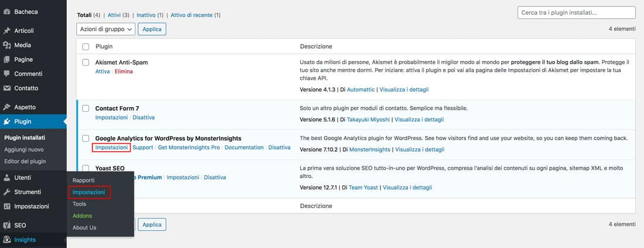Filter plugins by Attivo di recente
Screen dimensions: 644x248
[191, 15]
